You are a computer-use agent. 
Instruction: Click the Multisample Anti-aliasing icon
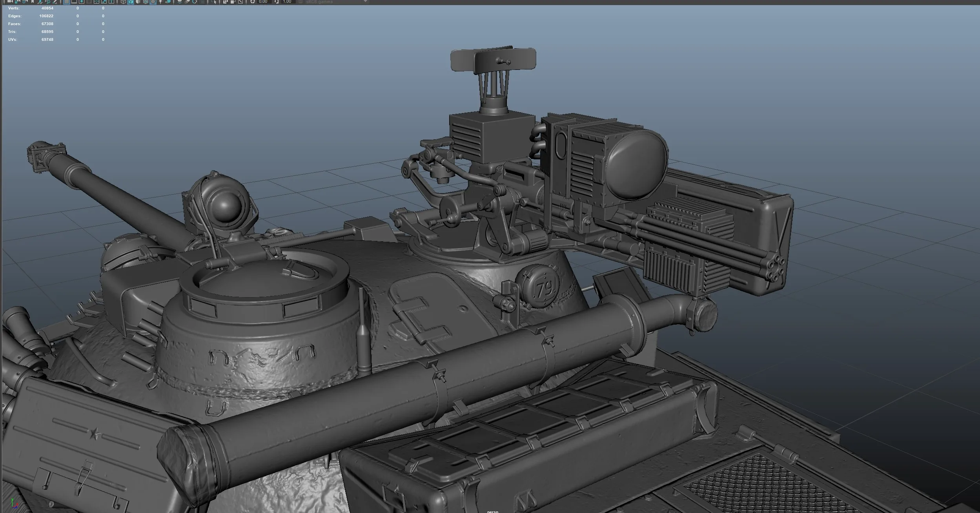tap(195, 2)
